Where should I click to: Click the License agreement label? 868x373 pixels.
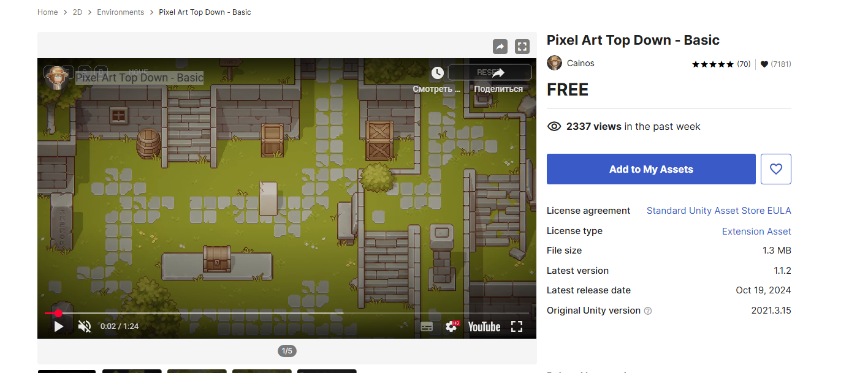click(588, 211)
